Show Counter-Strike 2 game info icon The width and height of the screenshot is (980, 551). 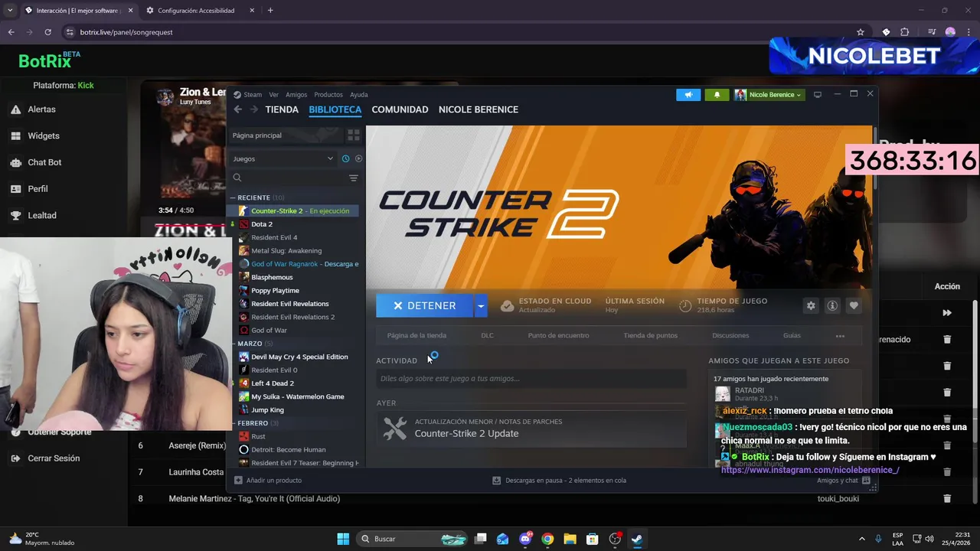(832, 305)
